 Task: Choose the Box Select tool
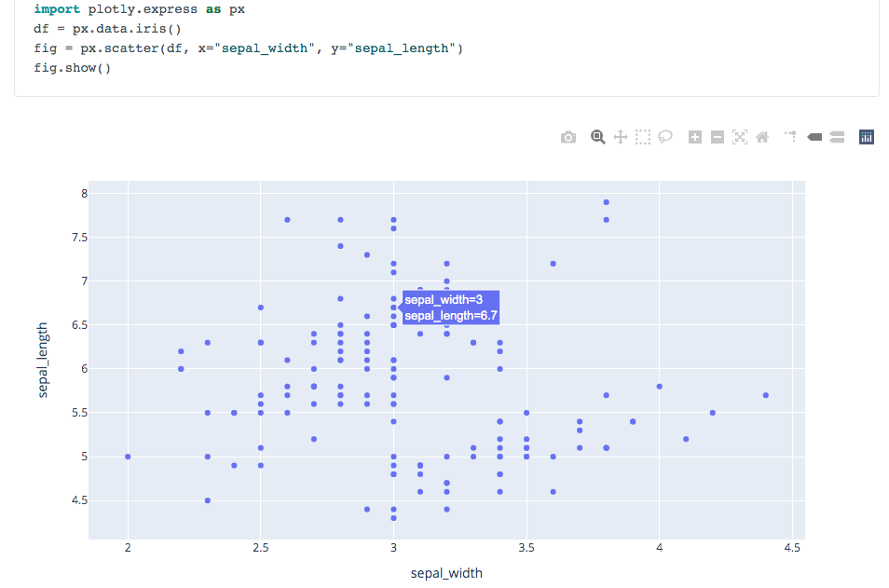pos(642,137)
